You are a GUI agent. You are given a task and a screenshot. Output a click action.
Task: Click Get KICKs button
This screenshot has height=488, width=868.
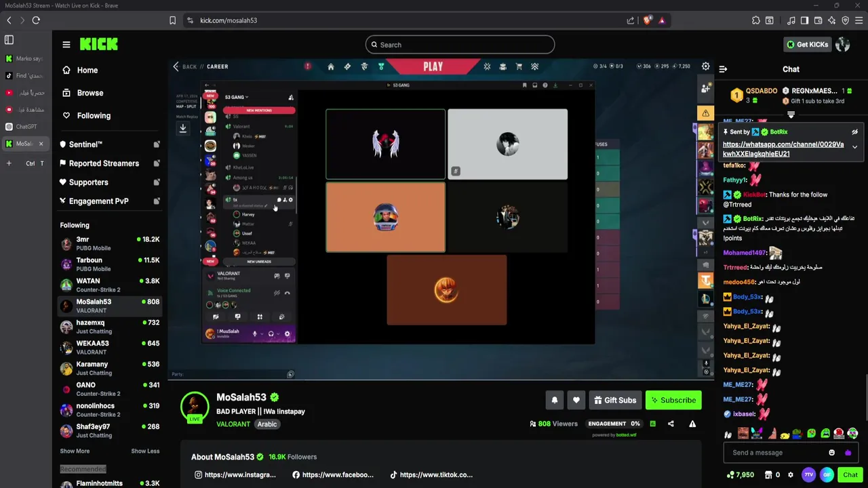[x=807, y=45]
